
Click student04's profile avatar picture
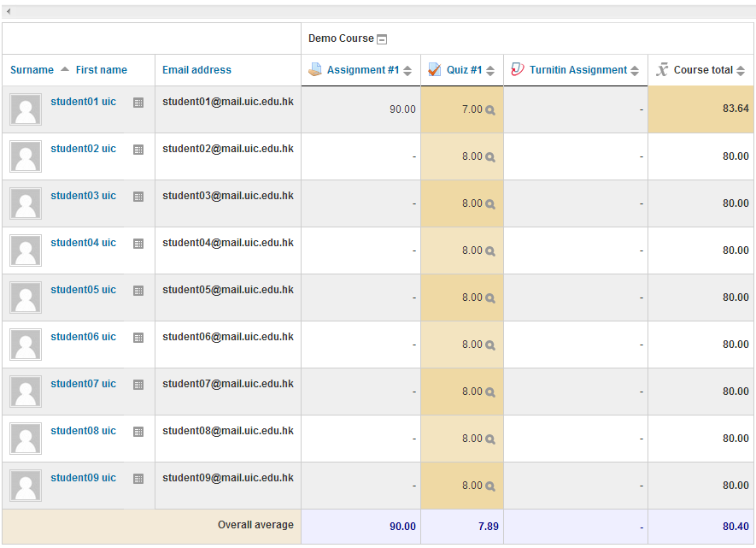(26, 250)
